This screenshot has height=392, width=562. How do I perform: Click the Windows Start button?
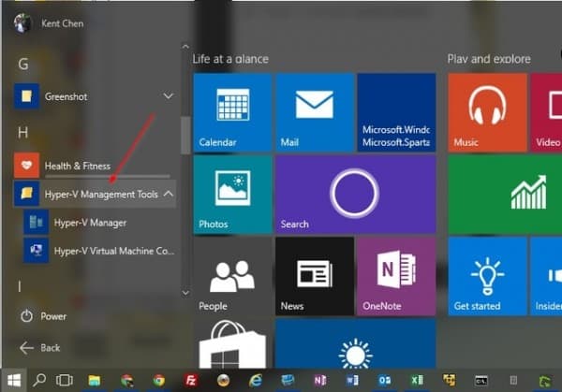[14, 380]
